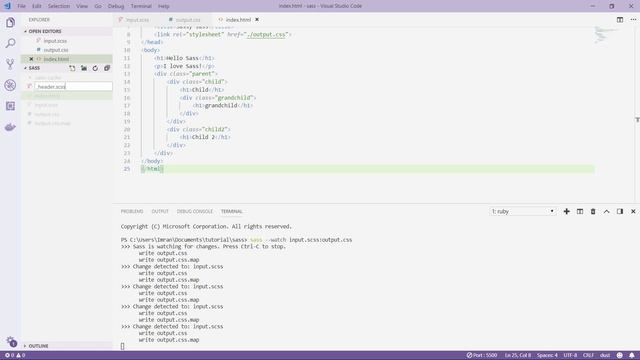Switch to the output.css editor tab
Screen dimensions: 640x360
(x=188, y=20)
